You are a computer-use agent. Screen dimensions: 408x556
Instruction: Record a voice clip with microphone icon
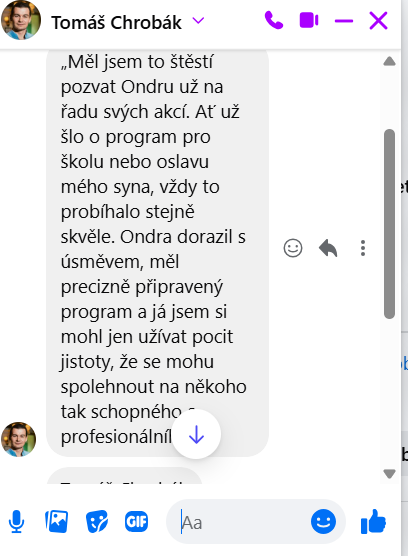(16, 521)
